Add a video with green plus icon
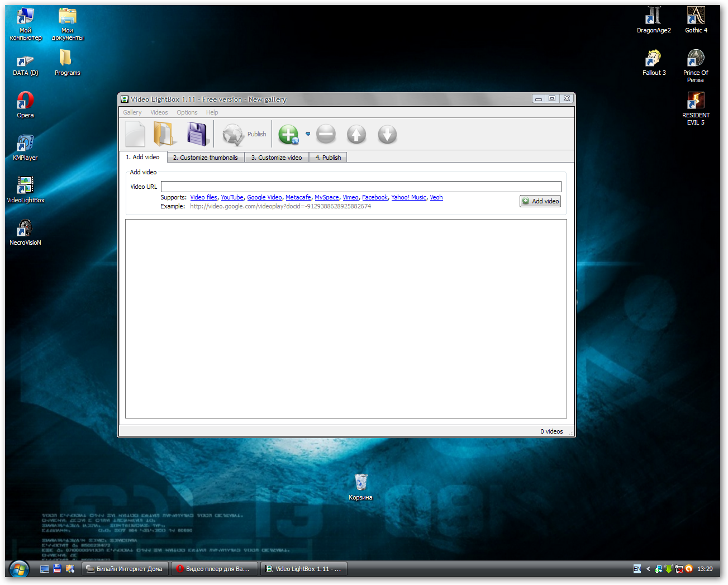The width and height of the screenshot is (728, 585). point(289,135)
